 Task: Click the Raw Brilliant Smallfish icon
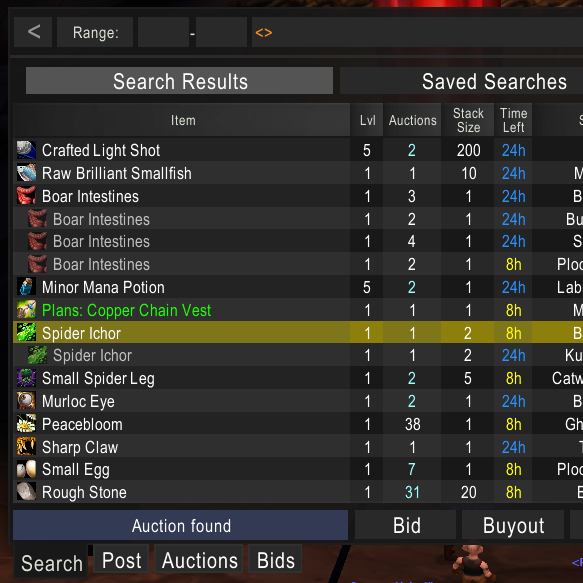pos(26,173)
